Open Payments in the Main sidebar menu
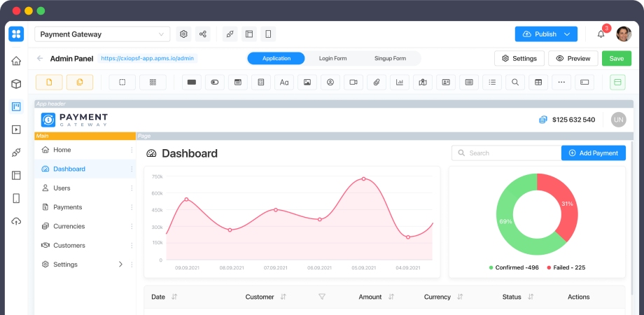 85,207
